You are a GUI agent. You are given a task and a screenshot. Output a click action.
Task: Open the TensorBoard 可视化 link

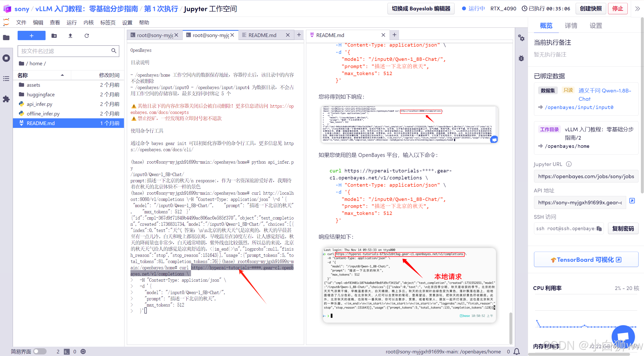586,259
